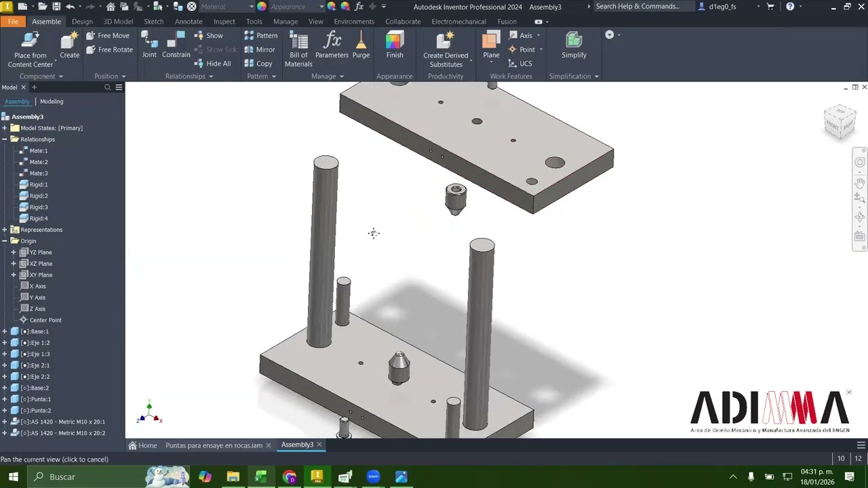Click Finish in the Appearance panel

click(395, 45)
